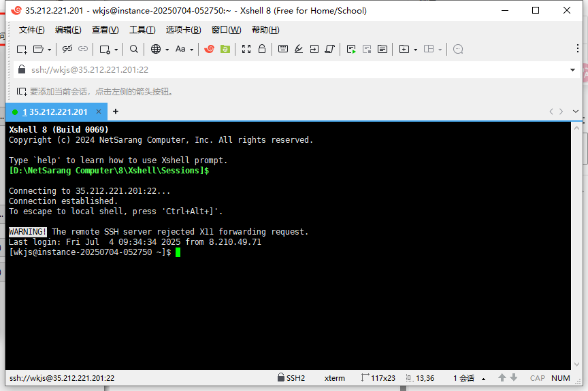
Task: Expand the Open session dropdown arrow
Action: pos(49,50)
